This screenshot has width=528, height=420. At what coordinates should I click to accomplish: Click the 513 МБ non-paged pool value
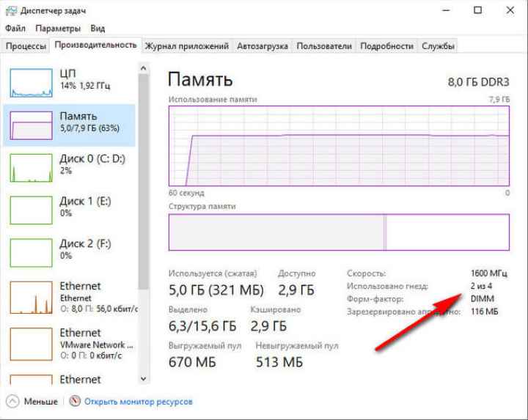coord(279,362)
